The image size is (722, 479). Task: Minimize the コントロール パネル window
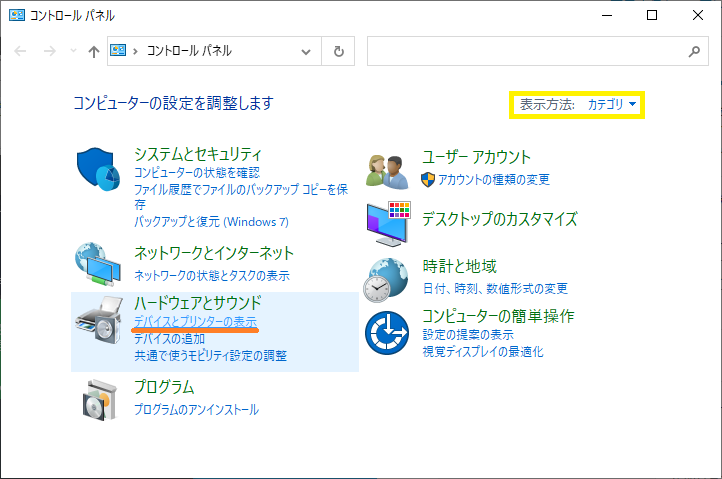click(x=607, y=15)
